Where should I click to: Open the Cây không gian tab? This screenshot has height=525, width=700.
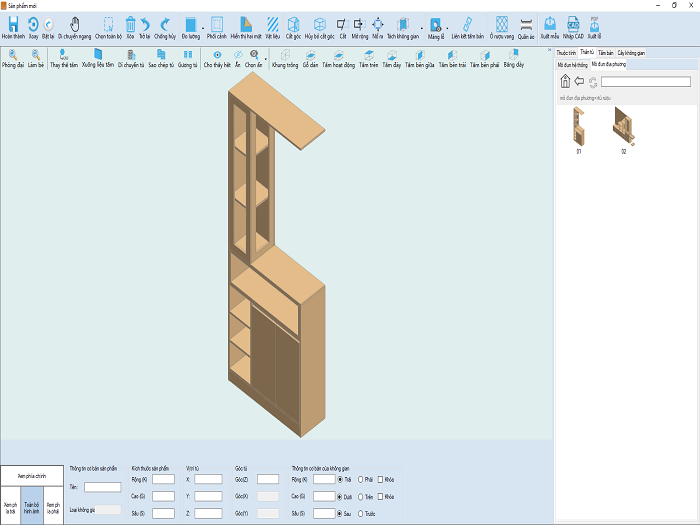(x=631, y=53)
